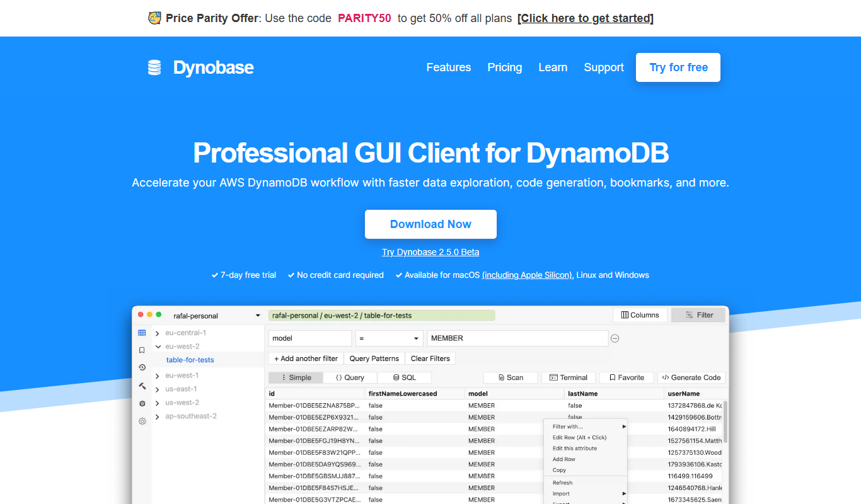Open the settings gear sidebar icon
The height and width of the screenshot is (504, 861).
(x=142, y=421)
